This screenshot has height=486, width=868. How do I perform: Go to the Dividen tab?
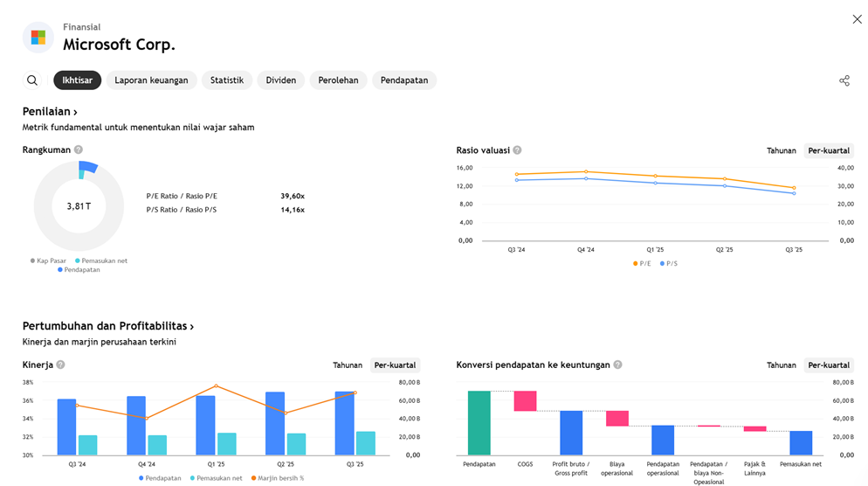coord(280,80)
